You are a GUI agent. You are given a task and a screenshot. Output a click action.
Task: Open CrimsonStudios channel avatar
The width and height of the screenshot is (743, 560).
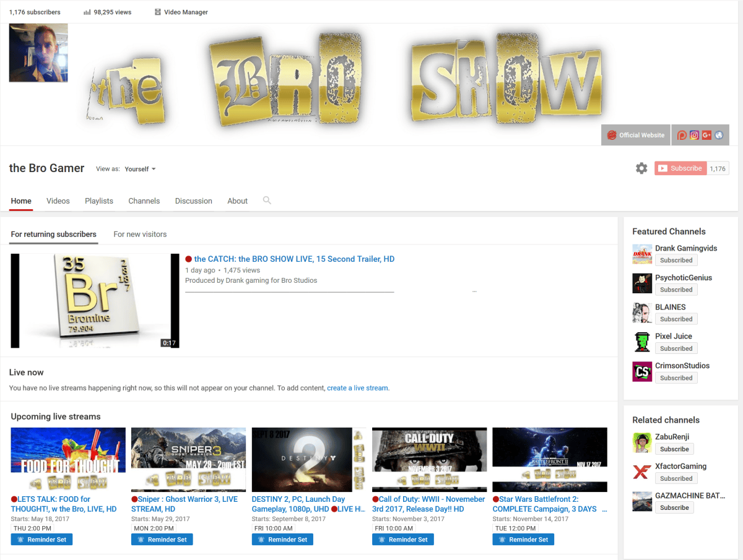(642, 372)
